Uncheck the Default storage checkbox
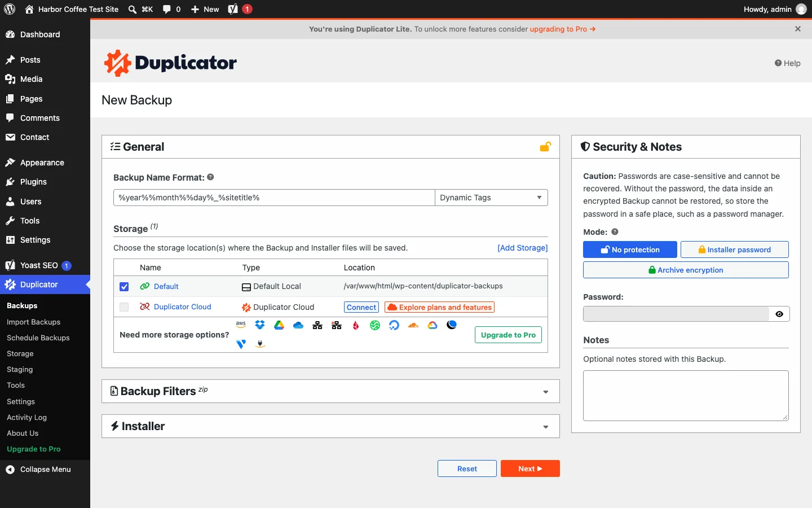 [x=124, y=287]
